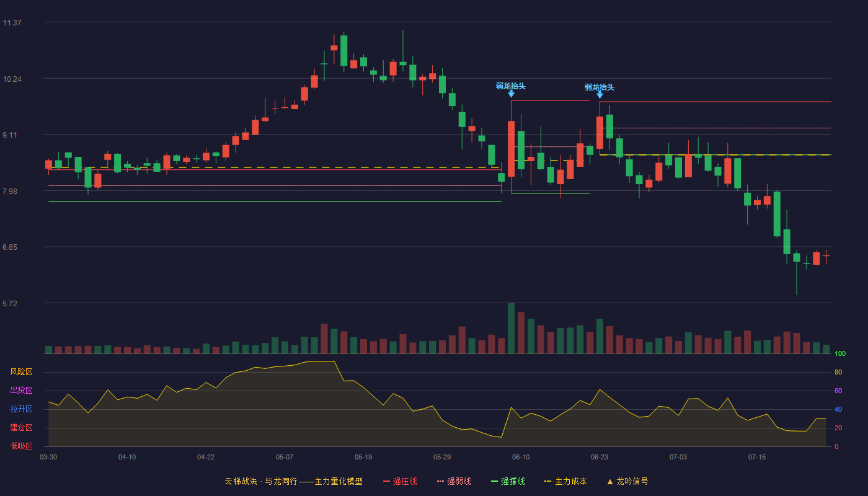Click the 05-07 date label
This screenshot has width=868, height=496.
(x=285, y=457)
